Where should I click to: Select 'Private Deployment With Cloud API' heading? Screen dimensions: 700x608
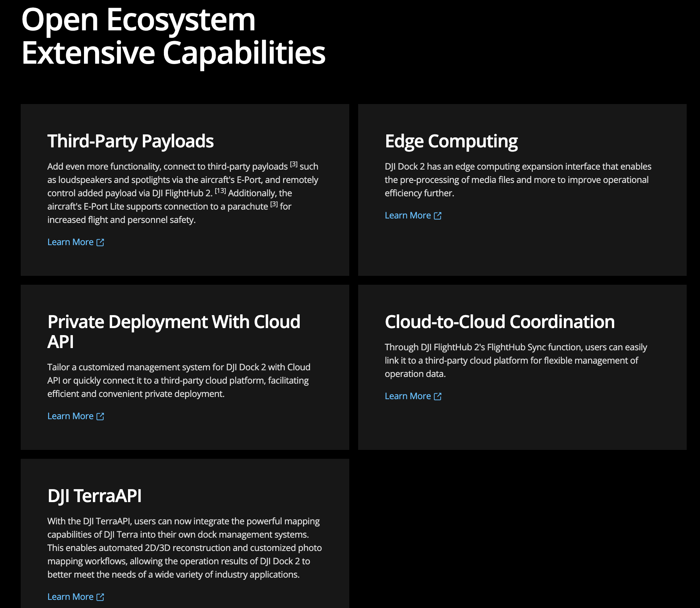(174, 332)
